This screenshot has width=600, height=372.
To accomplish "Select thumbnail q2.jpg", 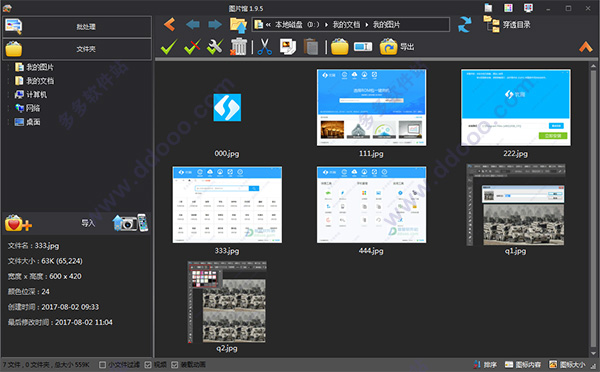I will (x=227, y=302).
